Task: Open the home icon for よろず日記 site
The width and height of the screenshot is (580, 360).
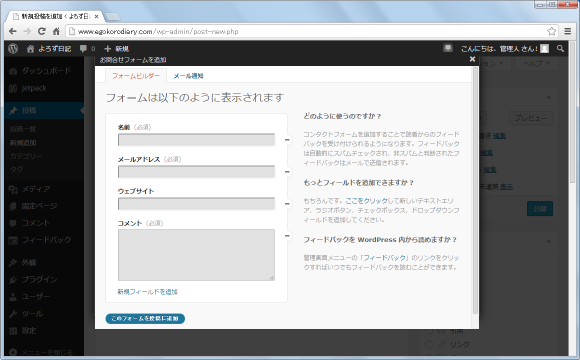Action: click(30, 48)
